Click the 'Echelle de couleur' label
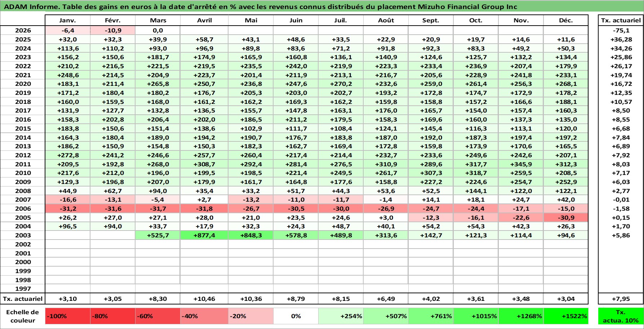This screenshot has width=644, height=329. pos(23,316)
